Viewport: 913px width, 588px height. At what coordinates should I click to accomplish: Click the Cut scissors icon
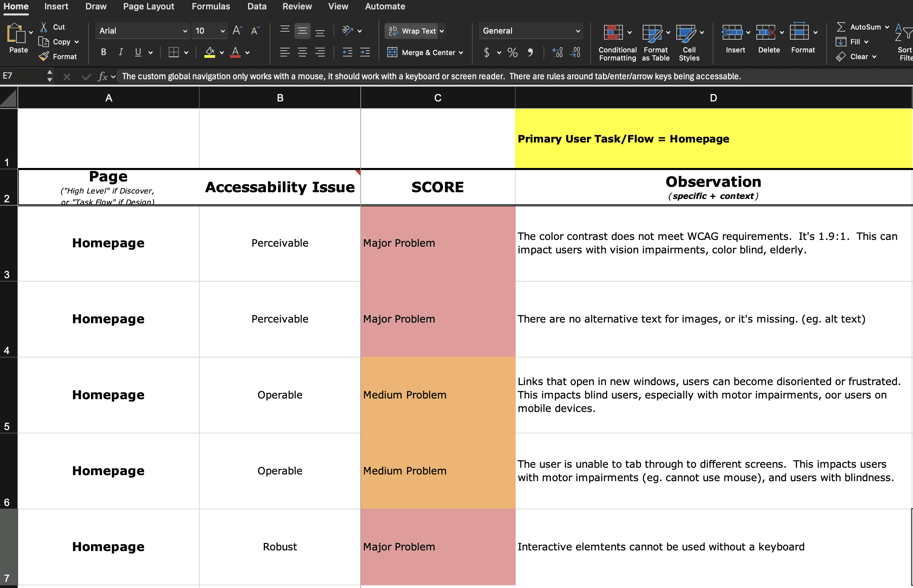(x=44, y=27)
